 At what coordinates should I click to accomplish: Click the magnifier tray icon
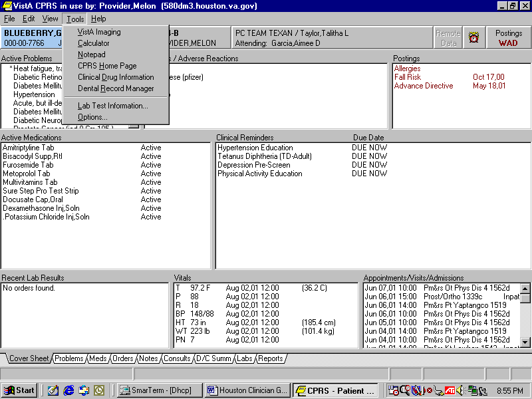pyautogui.click(x=405, y=390)
